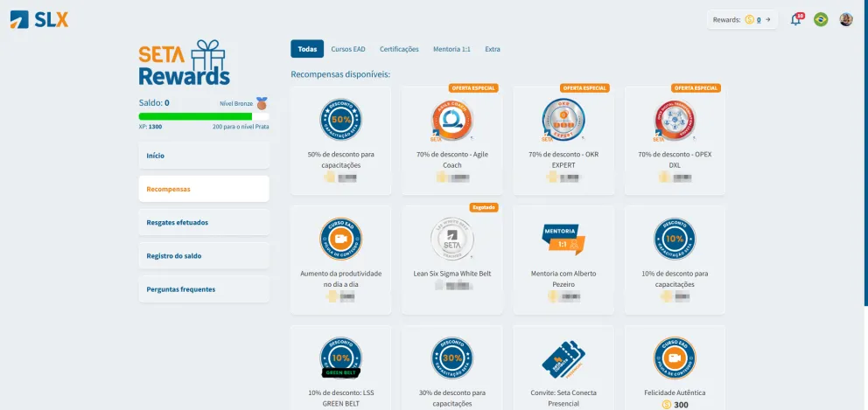Click '10% de desconto: LSS GREEN BELT'
This screenshot has width=868, height=410.
[340, 399]
